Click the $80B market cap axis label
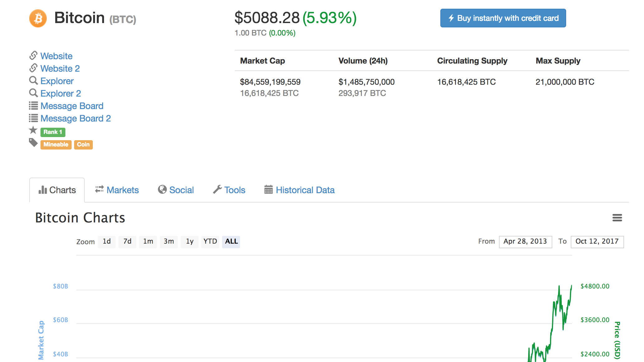Screen dimensions: 644x362 point(60,286)
